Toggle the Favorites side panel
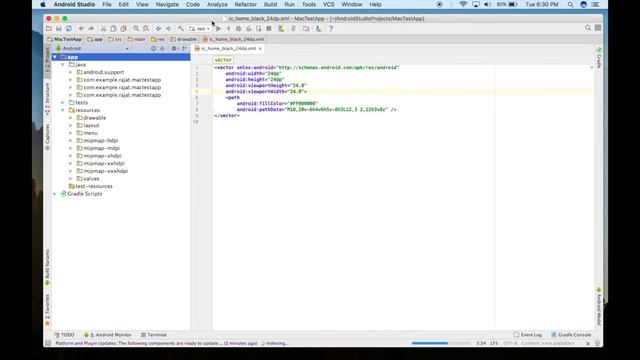Image resolution: width=640 pixels, height=360 pixels. (x=47, y=310)
